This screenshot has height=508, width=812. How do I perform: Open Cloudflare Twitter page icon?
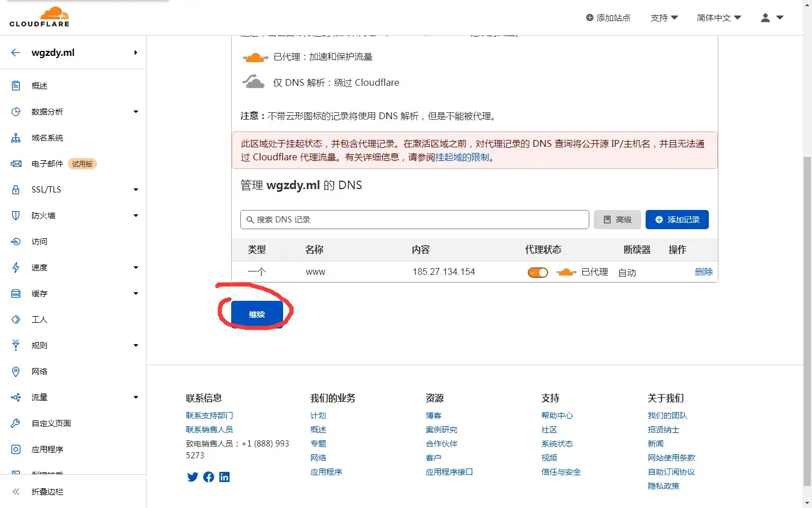coord(193,477)
